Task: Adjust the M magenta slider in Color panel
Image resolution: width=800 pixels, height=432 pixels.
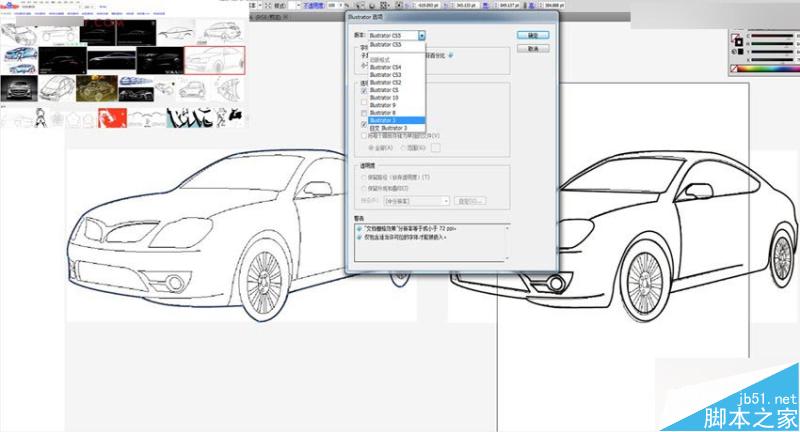Action: (771, 44)
